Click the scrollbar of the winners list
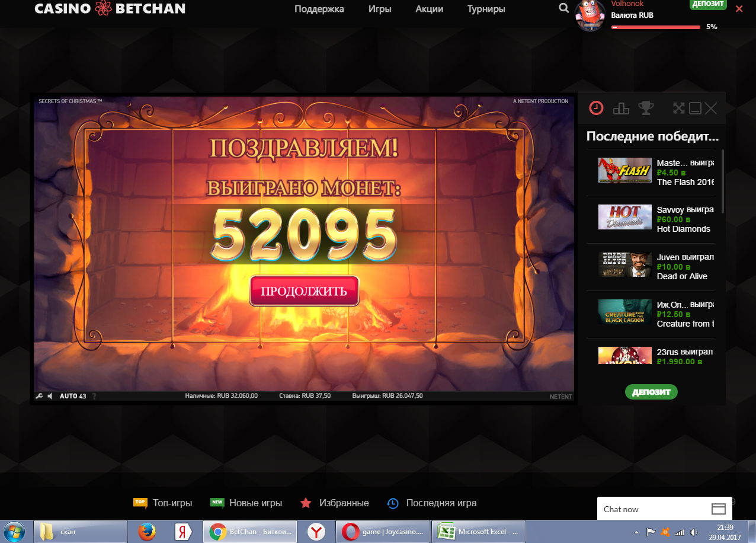 [x=722, y=181]
